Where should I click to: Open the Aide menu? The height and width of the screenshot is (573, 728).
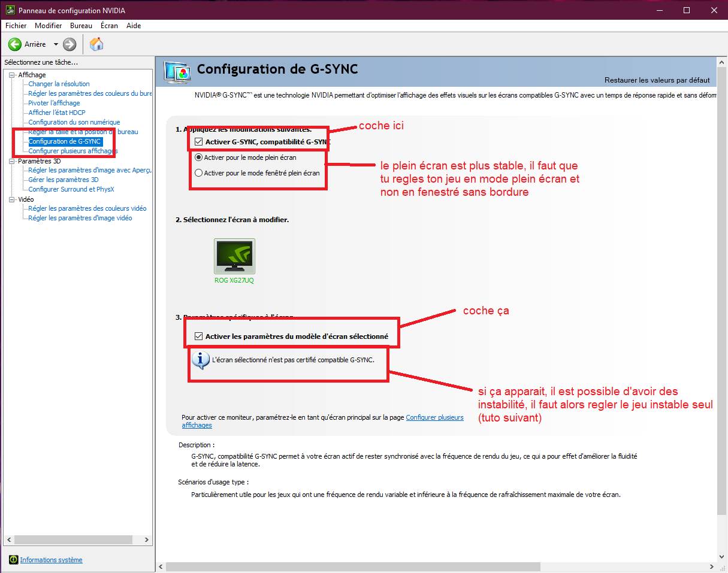[x=134, y=26]
